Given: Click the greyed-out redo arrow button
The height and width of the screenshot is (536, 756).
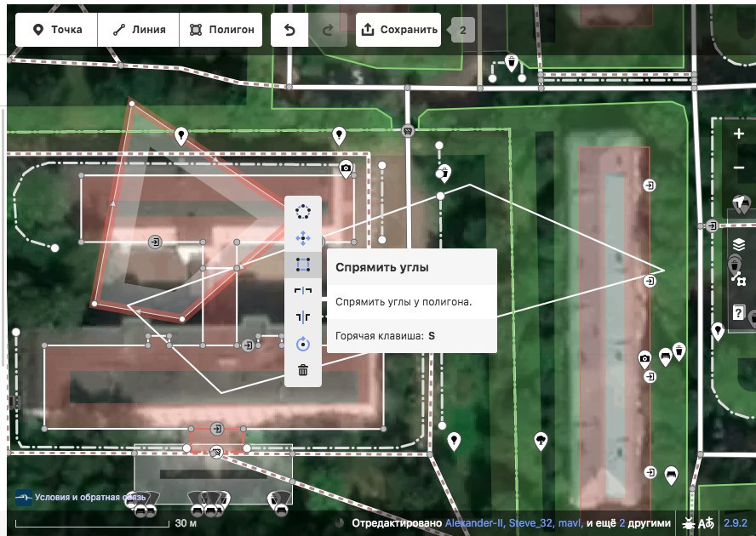Looking at the screenshot, I should (x=328, y=30).
